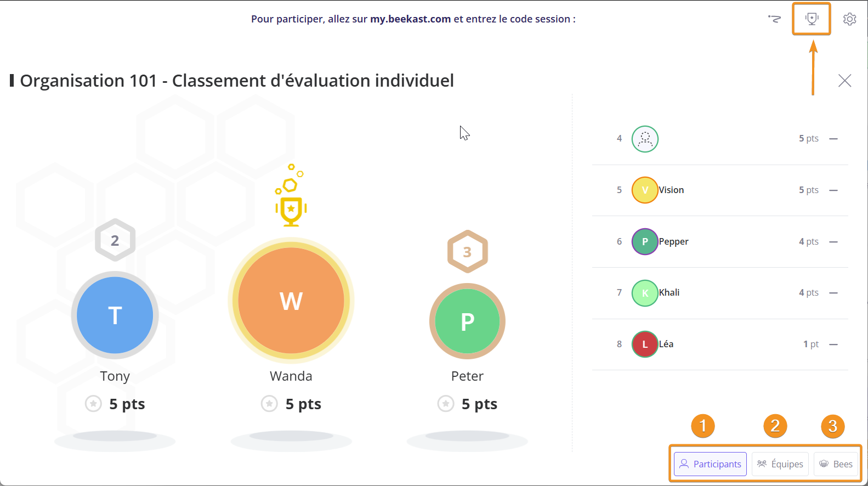
Task: Open the settings gear icon
Action: pyautogui.click(x=849, y=19)
